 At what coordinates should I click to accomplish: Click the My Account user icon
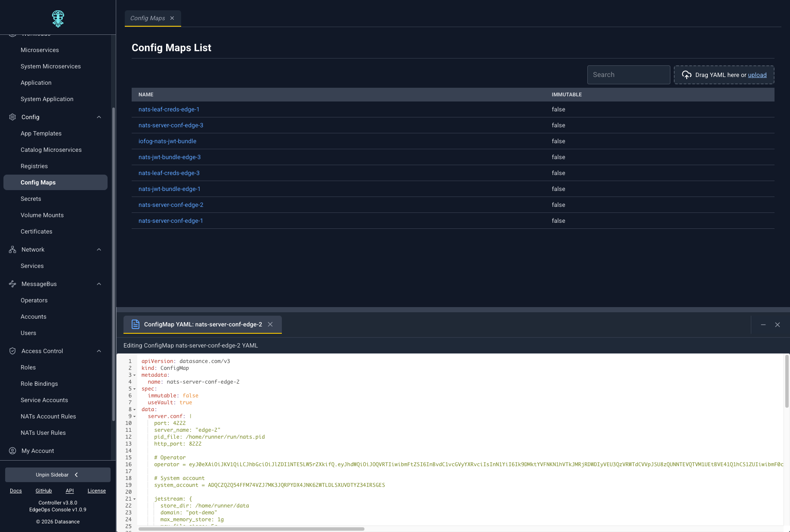click(x=12, y=451)
